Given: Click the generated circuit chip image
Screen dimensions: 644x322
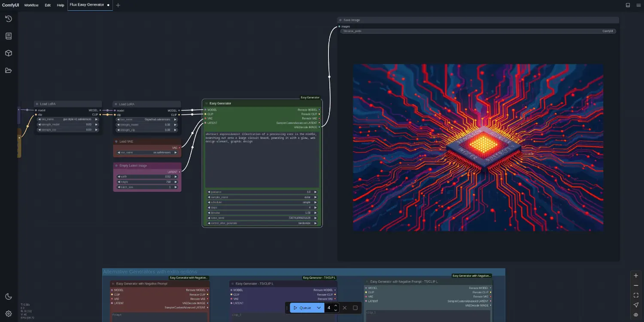Looking at the screenshot, I should (x=478, y=147).
